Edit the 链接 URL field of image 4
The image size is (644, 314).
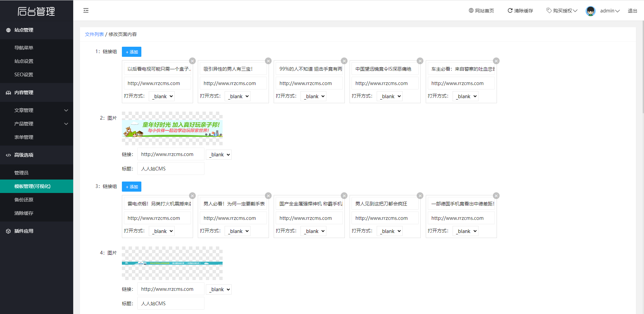point(171,289)
